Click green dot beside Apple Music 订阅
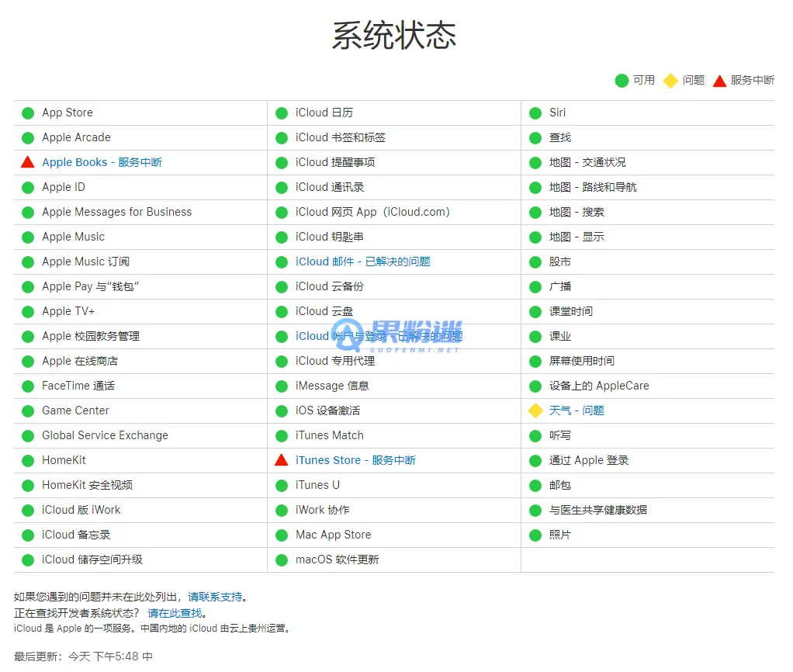 (x=28, y=262)
